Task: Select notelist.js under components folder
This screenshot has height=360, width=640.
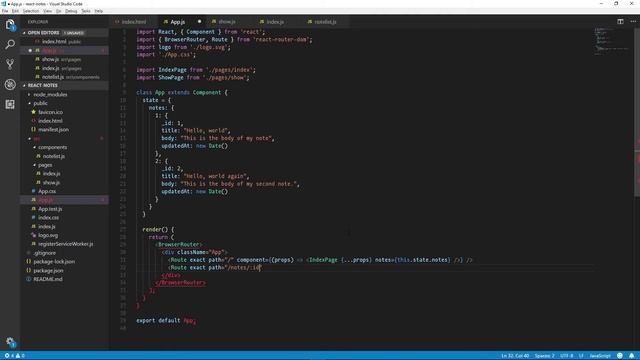Action: 64,156
